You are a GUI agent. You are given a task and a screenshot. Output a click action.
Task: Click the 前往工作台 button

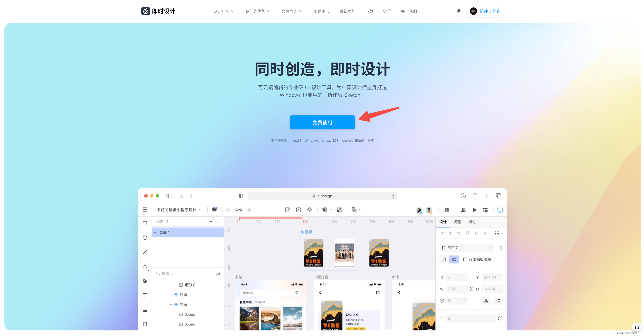485,11
